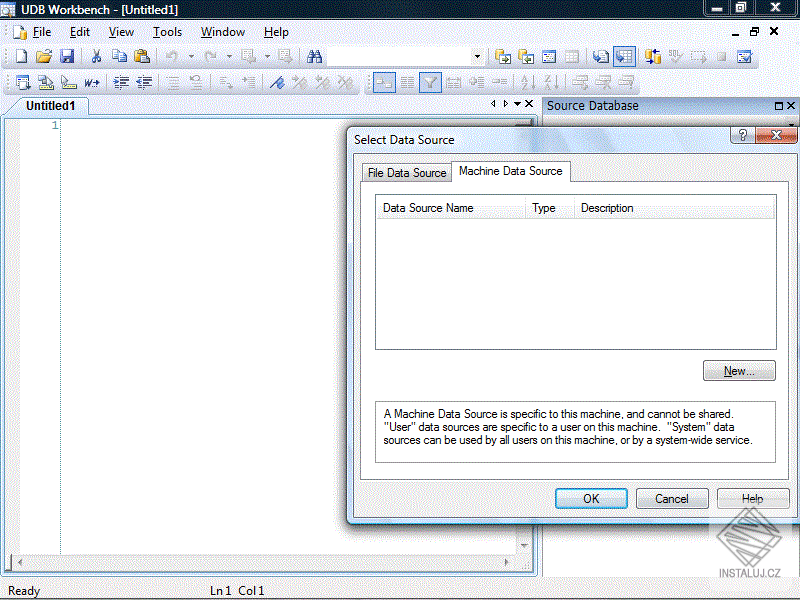Click the data transfer icon with two cylinders

[x=653, y=56]
